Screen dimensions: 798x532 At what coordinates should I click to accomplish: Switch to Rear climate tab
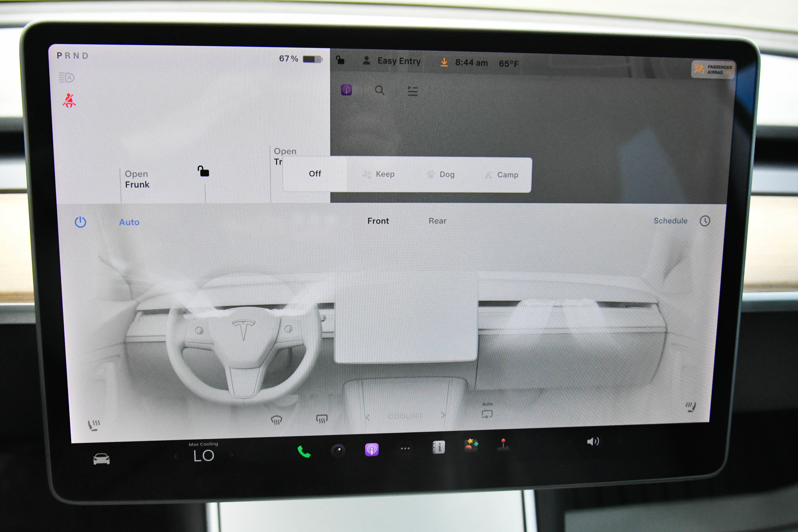(437, 221)
